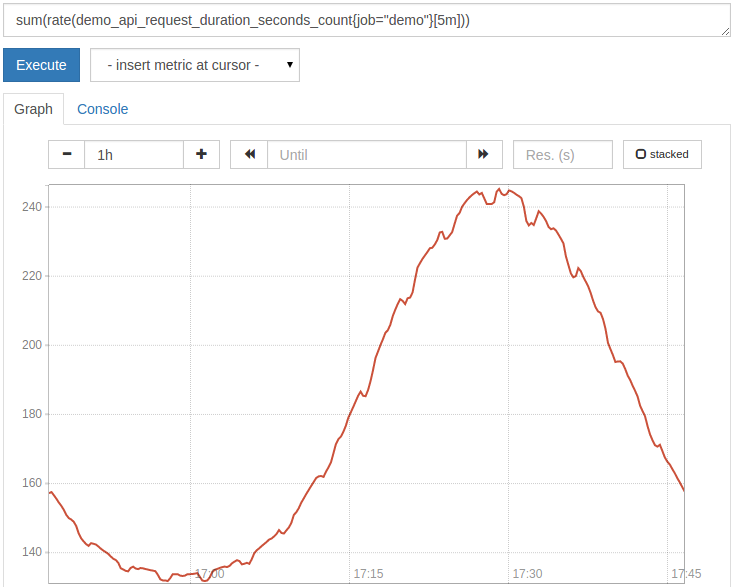Image resolution: width=733 pixels, height=587 pixels.
Task: Click the 220 y-axis value label
Action: click(x=32, y=276)
